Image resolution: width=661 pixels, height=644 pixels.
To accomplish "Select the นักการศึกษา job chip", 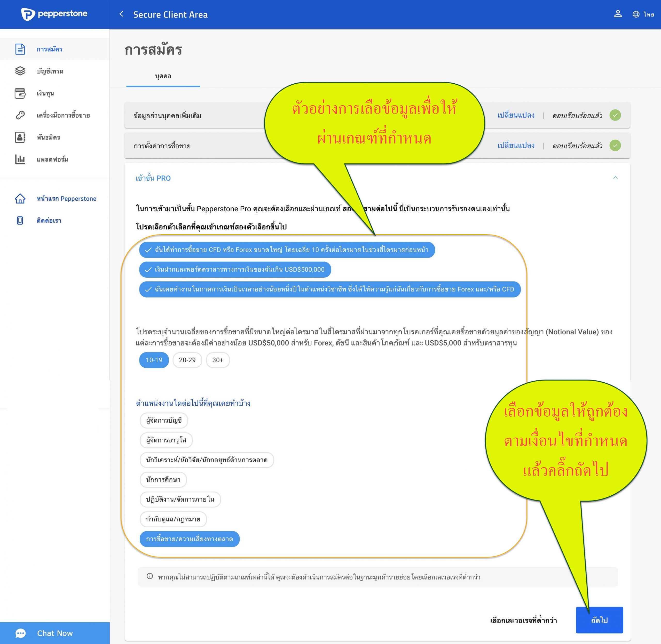I will pyautogui.click(x=163, y=480).
